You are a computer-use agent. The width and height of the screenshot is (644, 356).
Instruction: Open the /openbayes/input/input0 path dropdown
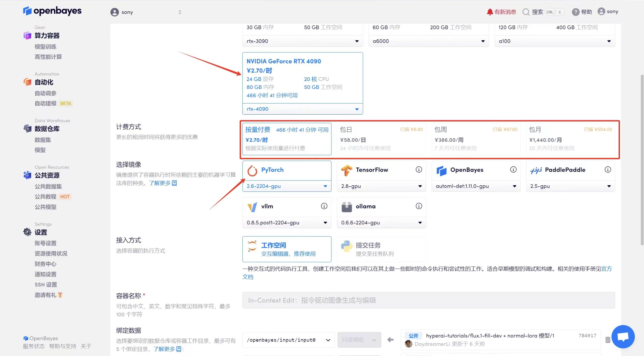coord(288,340)
